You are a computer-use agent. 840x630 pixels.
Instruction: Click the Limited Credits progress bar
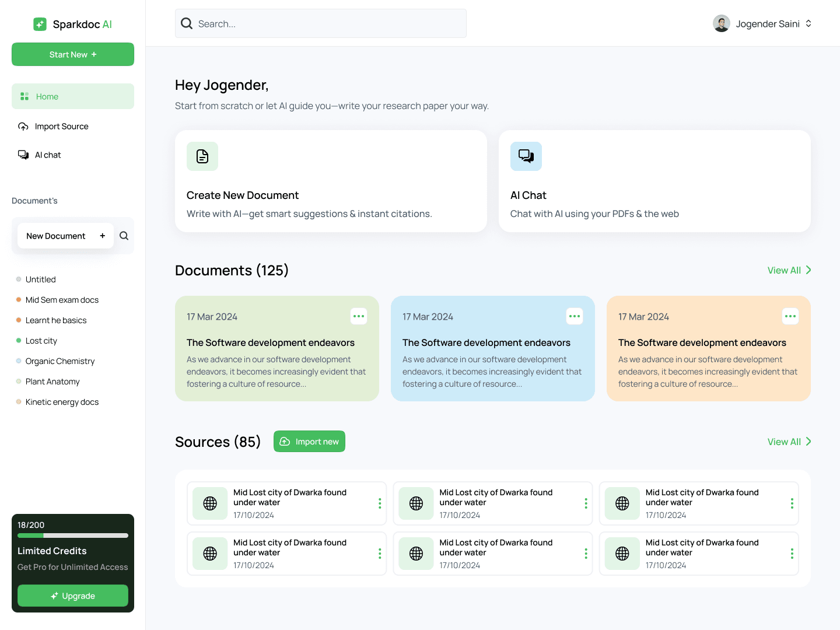[72, 535]
